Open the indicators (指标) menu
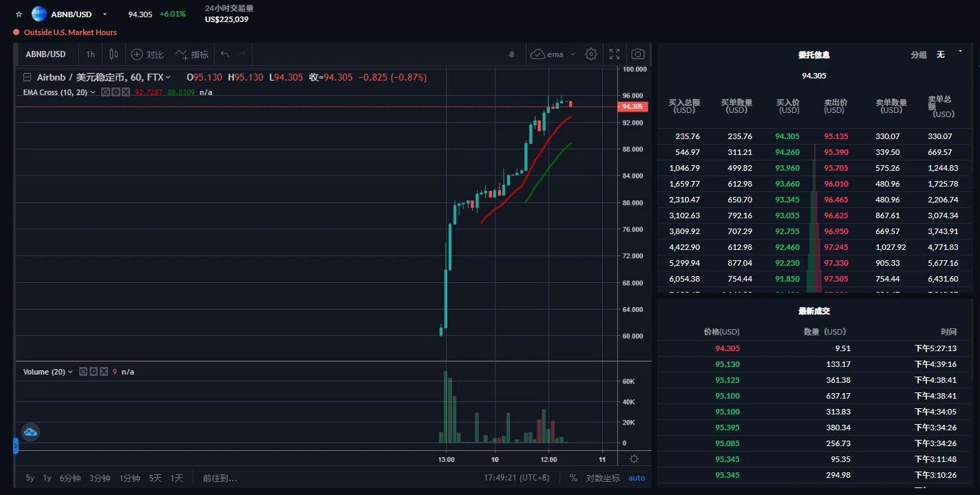 pyautogui.click(x=191, y=54)
